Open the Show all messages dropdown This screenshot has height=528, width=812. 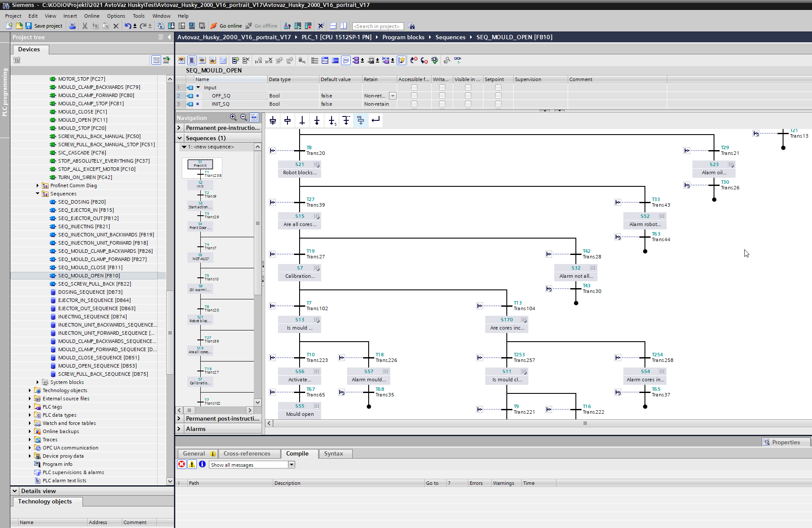(291, 465)
